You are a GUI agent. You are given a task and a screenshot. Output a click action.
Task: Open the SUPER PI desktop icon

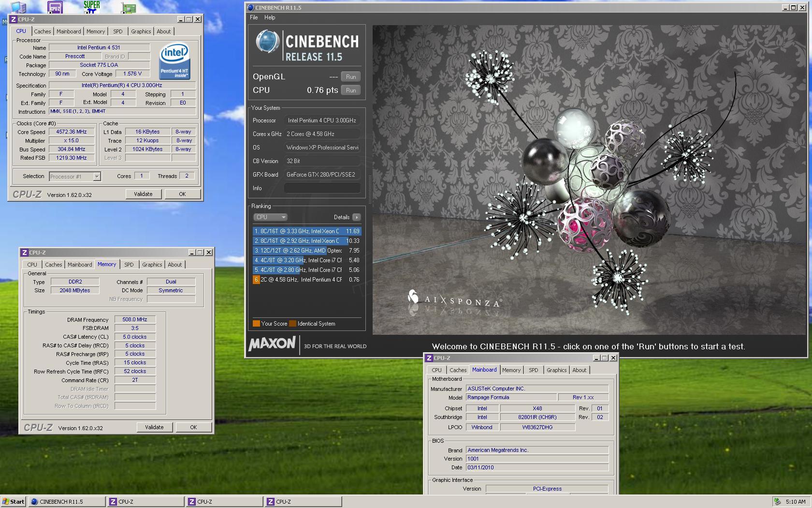click(91, 7)
